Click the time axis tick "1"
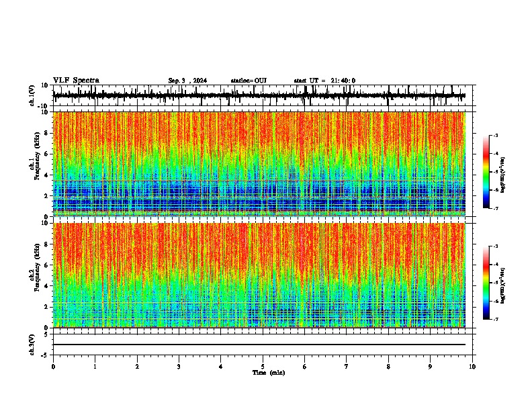Viewport: 532px width, 411px height. pos(95,367)
